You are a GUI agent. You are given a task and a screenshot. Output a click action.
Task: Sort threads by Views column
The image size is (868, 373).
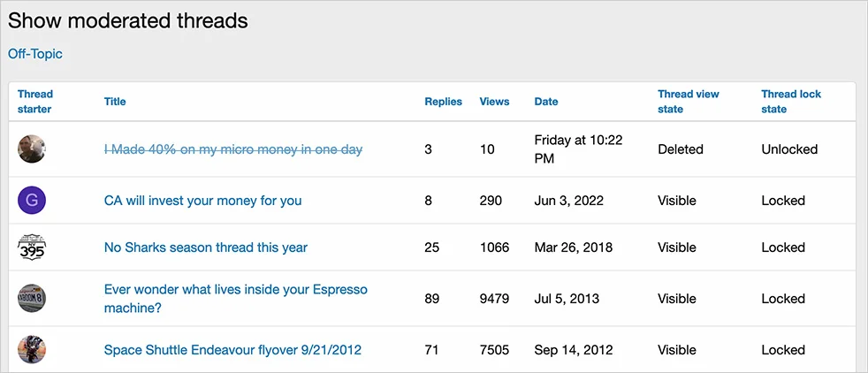(x=494, y=102)
